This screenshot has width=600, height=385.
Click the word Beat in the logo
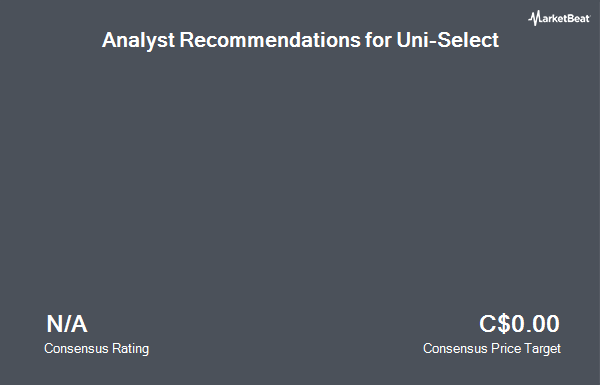(579, 18)
